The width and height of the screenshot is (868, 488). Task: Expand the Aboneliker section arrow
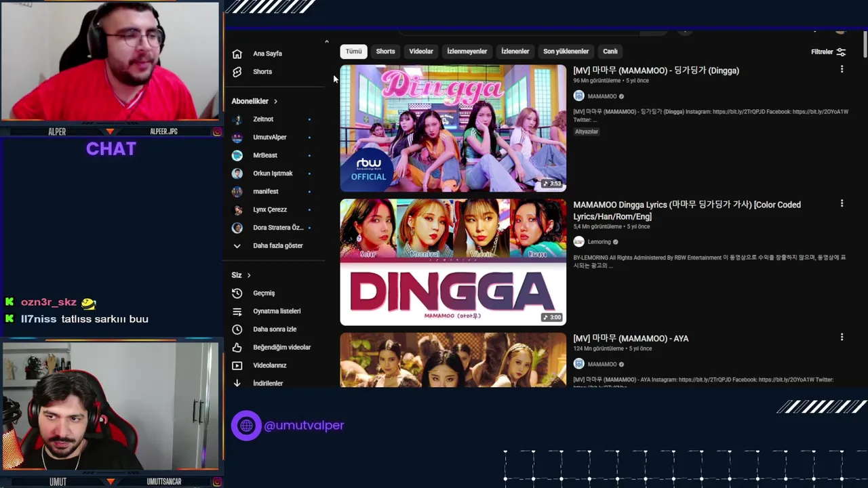275,102
